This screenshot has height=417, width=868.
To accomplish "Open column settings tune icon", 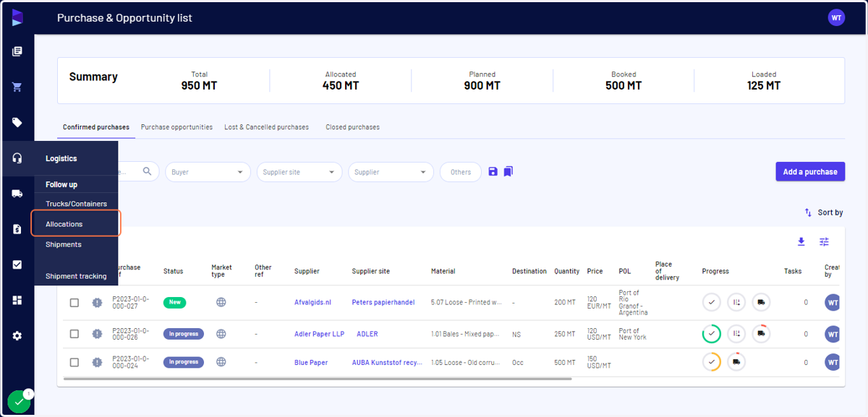I will (x=824, y=241).
